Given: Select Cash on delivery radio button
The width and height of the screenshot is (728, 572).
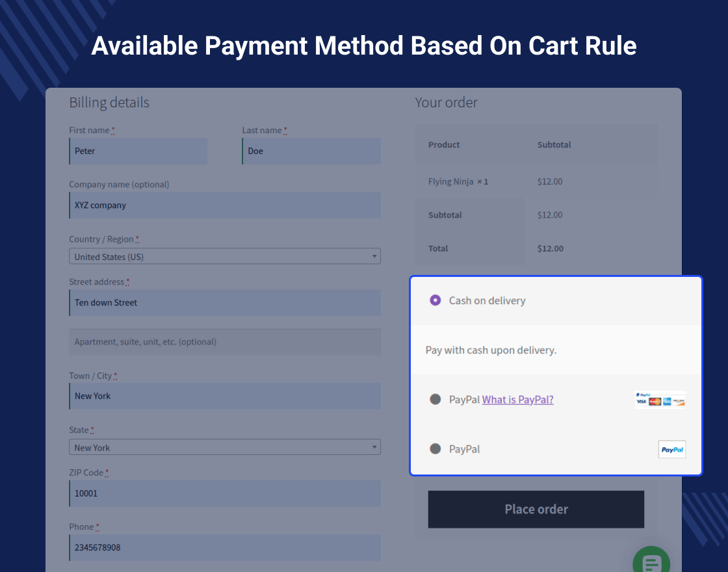Looking at the screenshot, I should 435,300.
